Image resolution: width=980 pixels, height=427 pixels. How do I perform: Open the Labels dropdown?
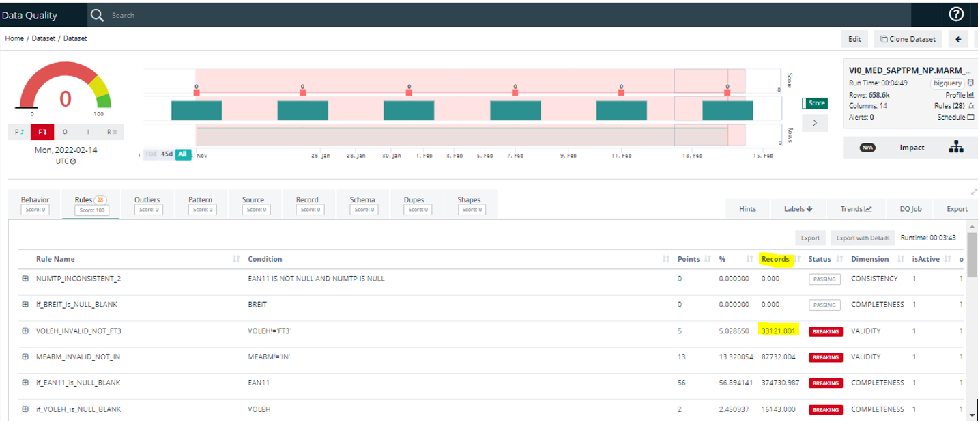tap(798, 209)
